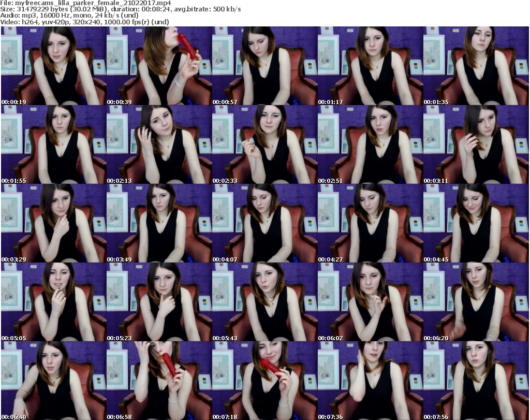Open the thumbnail at 00:07:36
Viewport: 530px width, 420px height.
[x=370, y=381]
